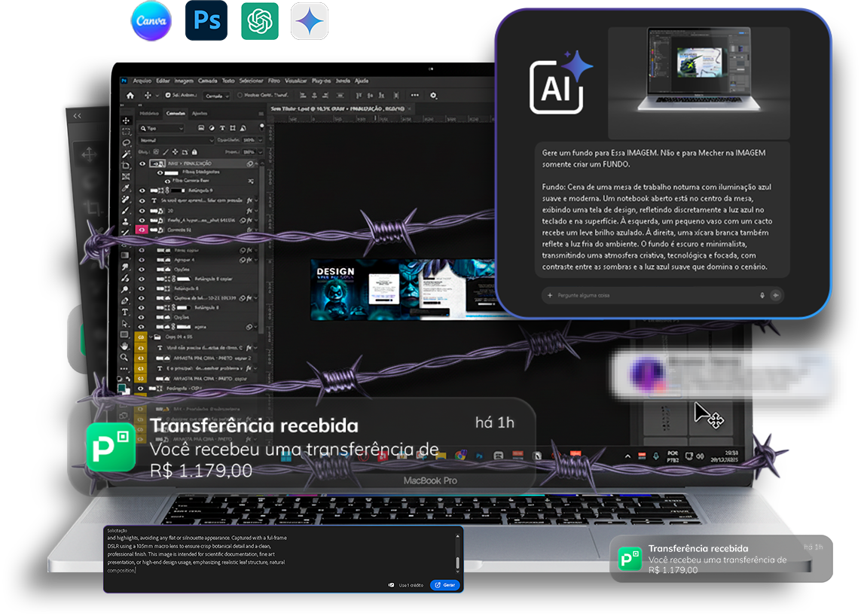
Task: Click the microphone icon in chat input
Action: coord(762,295)
